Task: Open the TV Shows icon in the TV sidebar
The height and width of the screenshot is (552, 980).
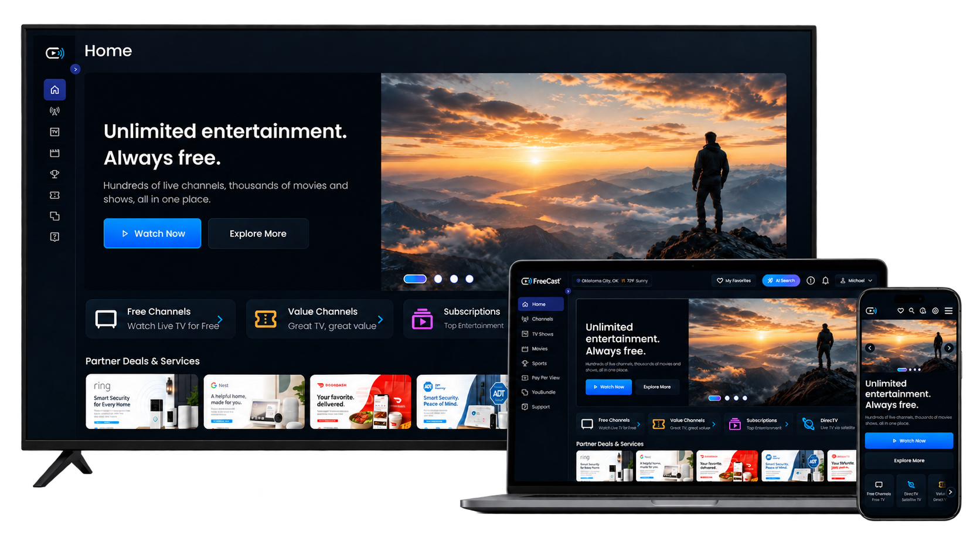Action: point(55,132)
